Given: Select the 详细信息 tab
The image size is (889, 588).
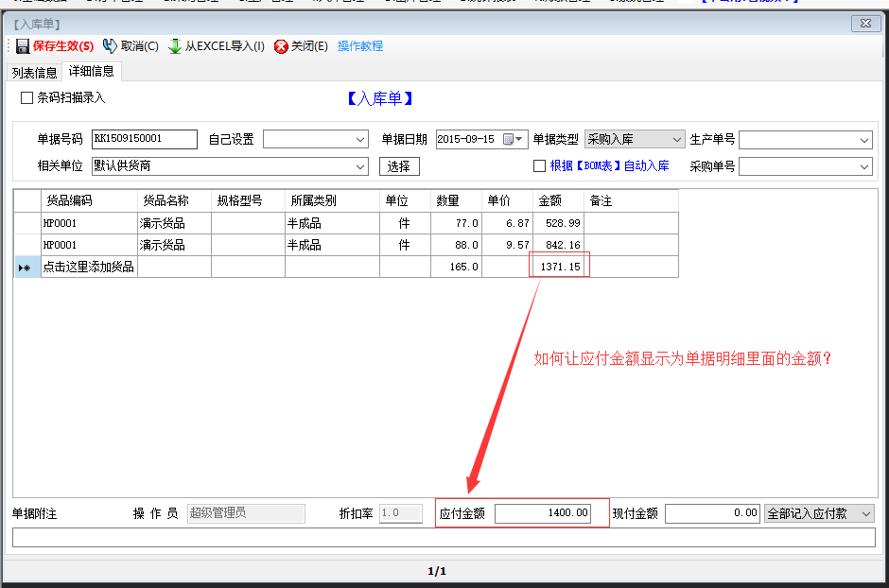Looking at the screenshot, I should click(x=90, y=71).
